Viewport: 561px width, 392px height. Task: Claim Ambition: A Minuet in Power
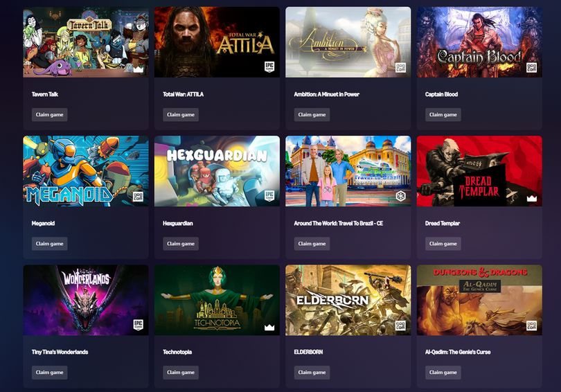[312, 115]
